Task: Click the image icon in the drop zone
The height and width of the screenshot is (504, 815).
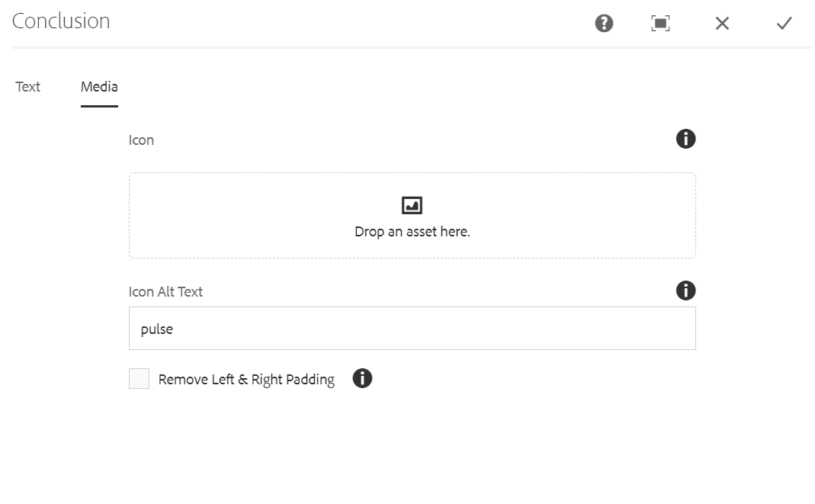Action: tap(412, 205)
